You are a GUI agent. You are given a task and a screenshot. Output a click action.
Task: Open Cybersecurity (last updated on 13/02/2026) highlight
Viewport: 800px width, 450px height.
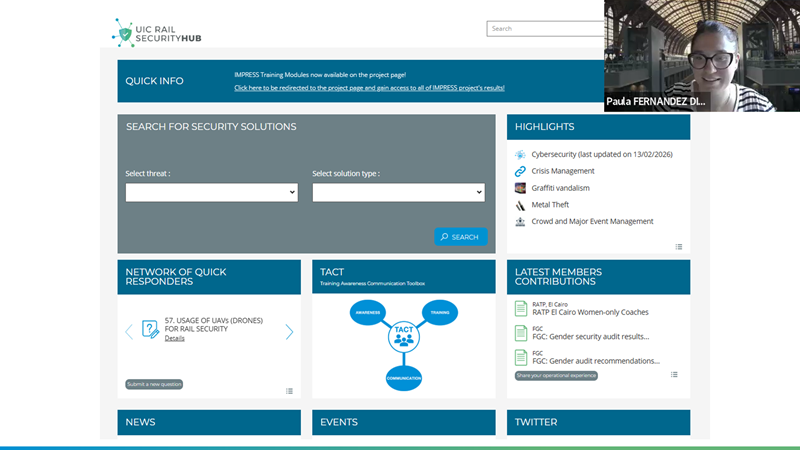602,154
